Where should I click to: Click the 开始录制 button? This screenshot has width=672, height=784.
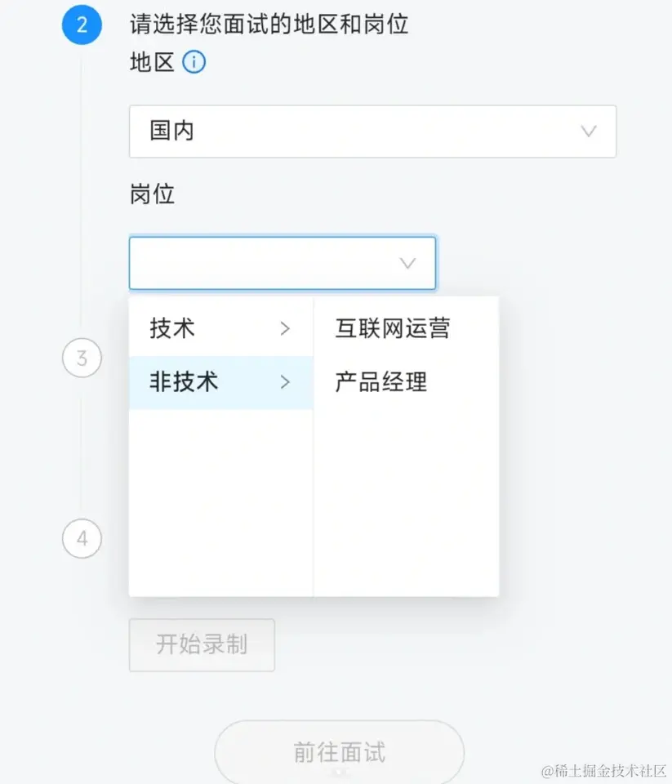202,645
